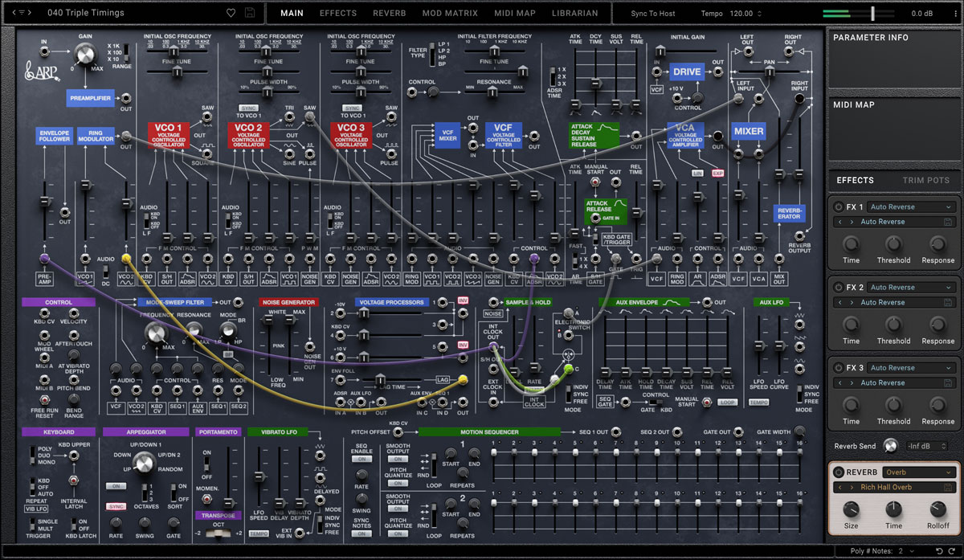Click the VCA EXP button
This screenshot has height=560, width=964.
click(x=717, y=173)
